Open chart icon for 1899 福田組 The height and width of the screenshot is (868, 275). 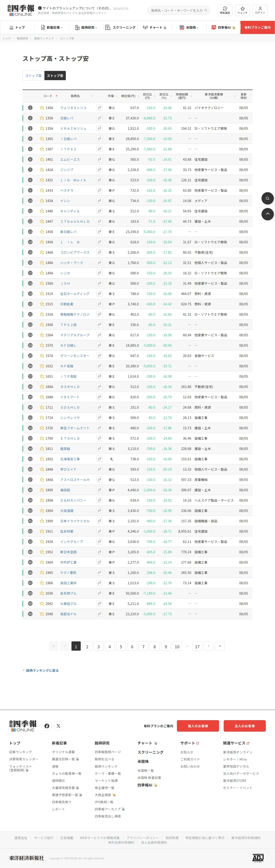point(99,490)
